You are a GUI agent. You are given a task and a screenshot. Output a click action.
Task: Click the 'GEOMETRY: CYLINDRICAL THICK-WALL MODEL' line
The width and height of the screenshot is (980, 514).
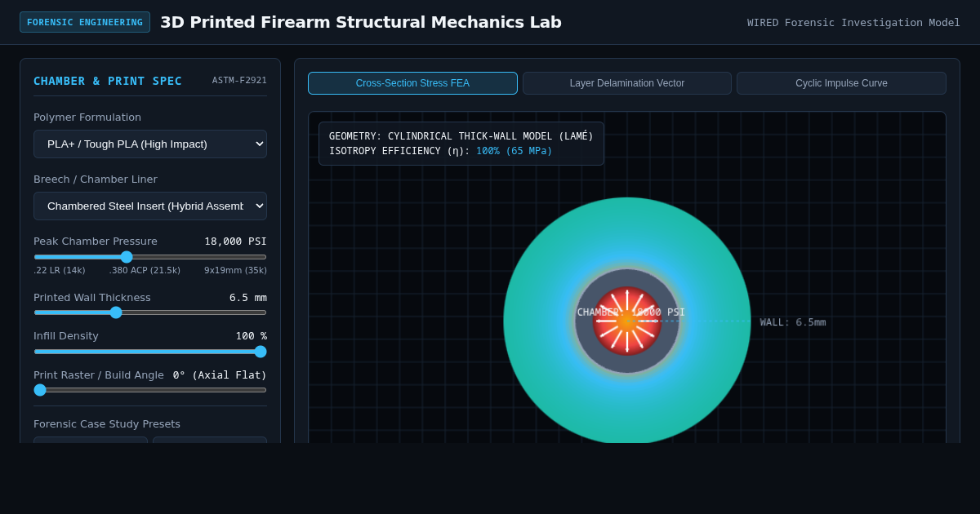pos(461,136)
